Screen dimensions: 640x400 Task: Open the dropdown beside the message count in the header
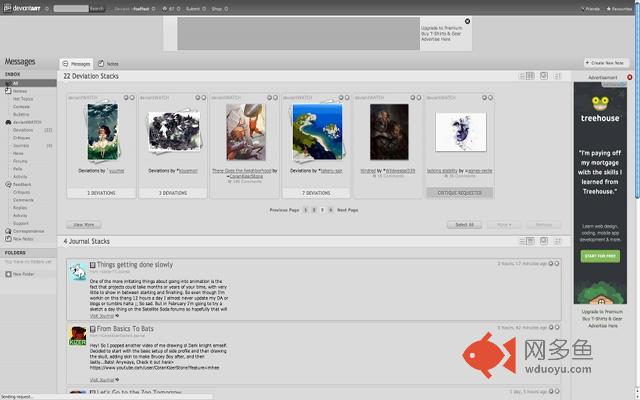(x=178, y=9)
